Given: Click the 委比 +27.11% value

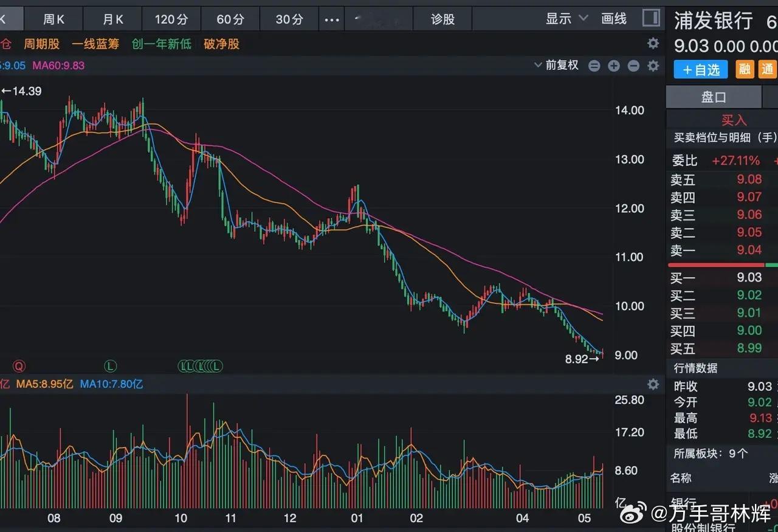Looking at the screenshot, I should pyautogui.click(x=736, y=161).
